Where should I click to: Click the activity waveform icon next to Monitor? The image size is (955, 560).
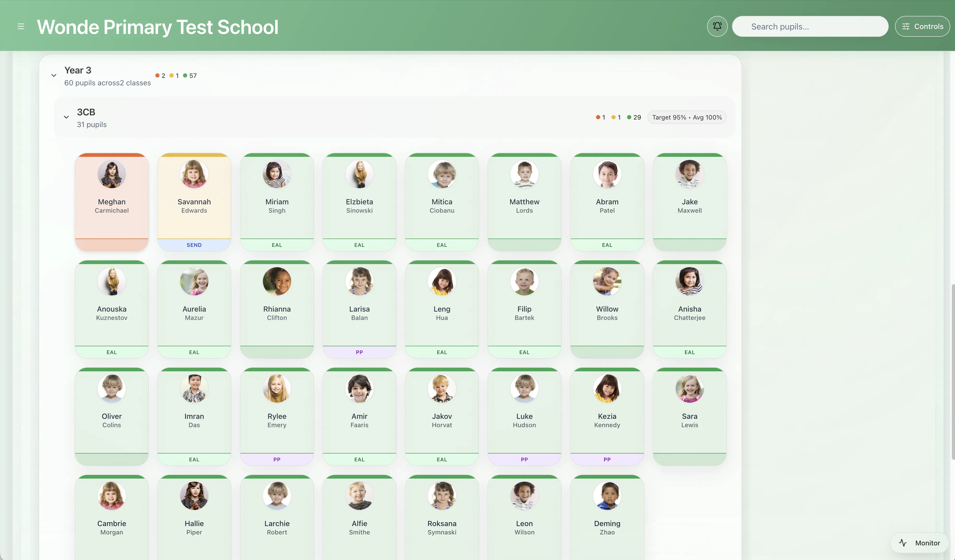pyautogui.click(x=903, y=543)
